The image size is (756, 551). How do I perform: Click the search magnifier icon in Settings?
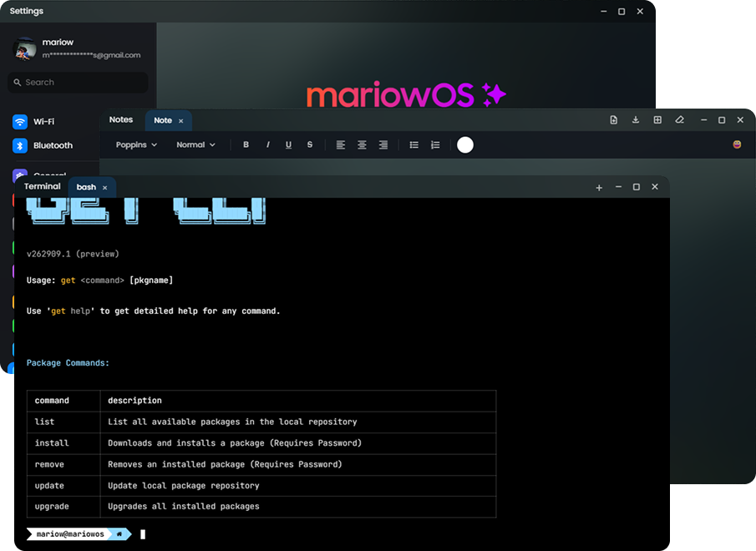(x=18, y=83)
